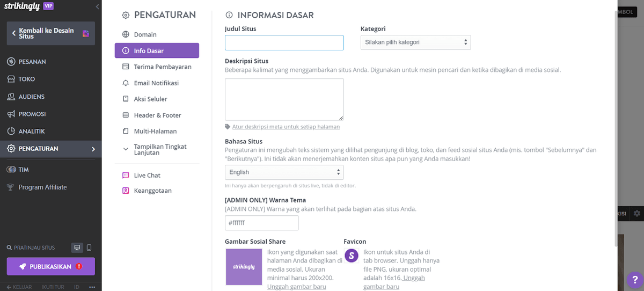Click Kembali ke Desain Situs button
This screenshot has height=291, width=644.
50,33
